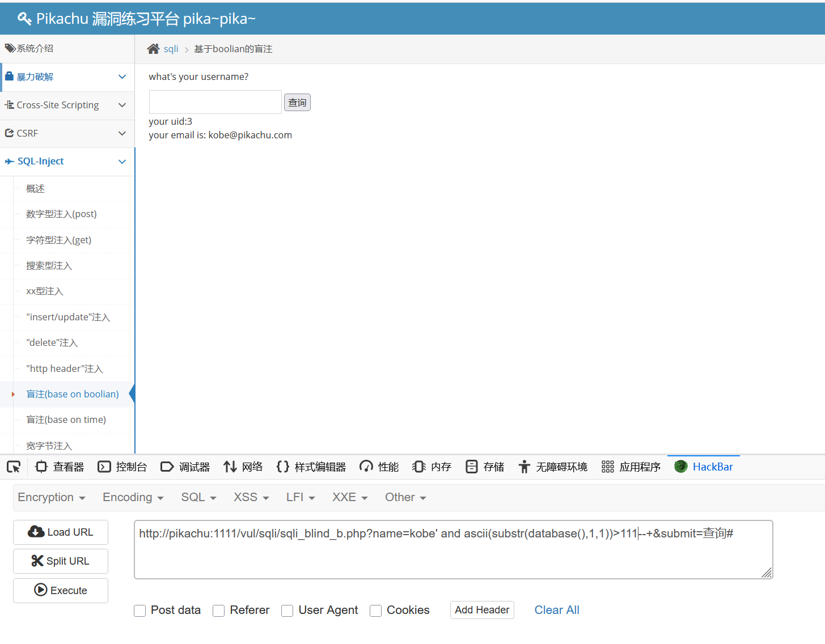
Task: Click the Add Header button
Action: [482, 610]
